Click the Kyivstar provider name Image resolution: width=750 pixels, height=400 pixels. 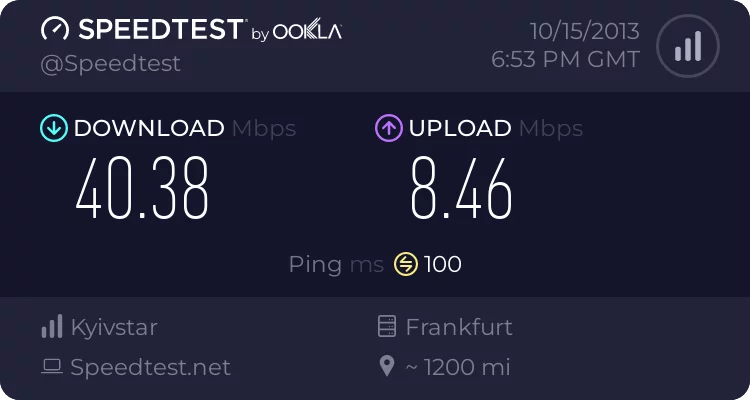[x=114, y=327]
